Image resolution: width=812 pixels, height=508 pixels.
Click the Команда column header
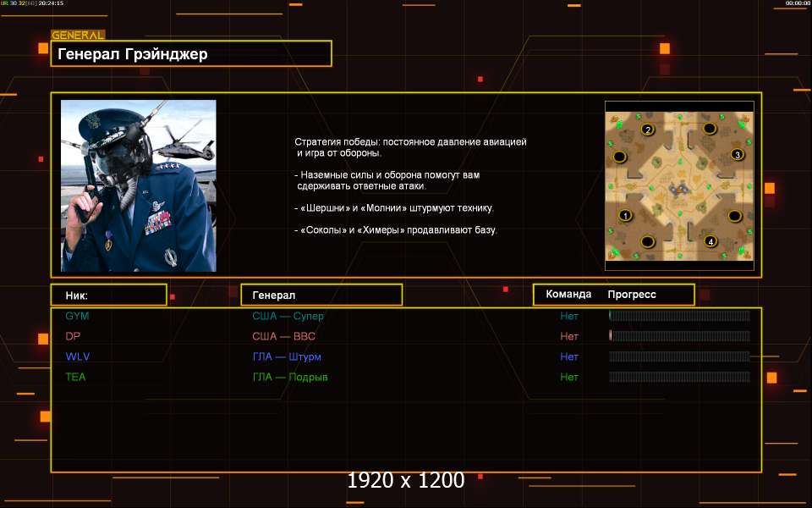coord(568,295)
